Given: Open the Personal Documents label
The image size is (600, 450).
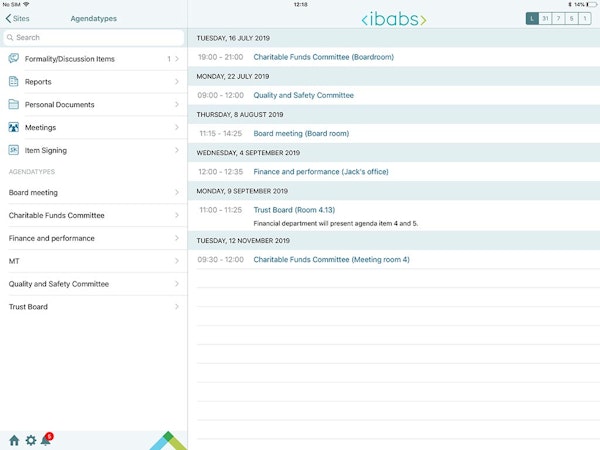Looking at the screenshot, I should 59,104.
